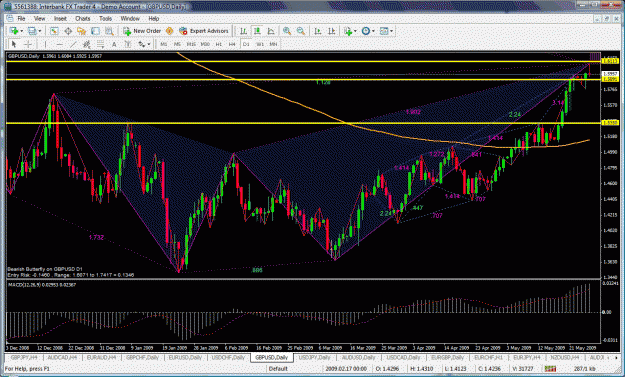Open the Strategy Tester
Image resolution: width=625 pixels, height=377 pixels.
pos(109,31)
